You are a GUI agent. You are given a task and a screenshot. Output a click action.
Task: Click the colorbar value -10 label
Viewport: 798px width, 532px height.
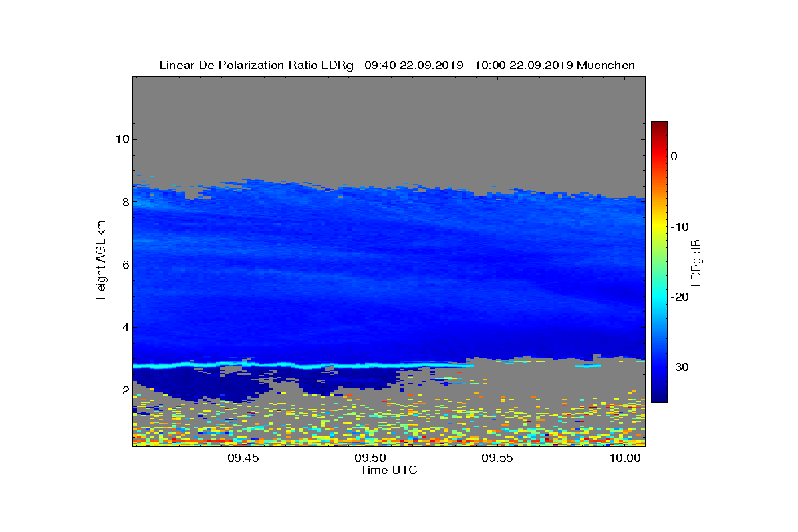680,227
